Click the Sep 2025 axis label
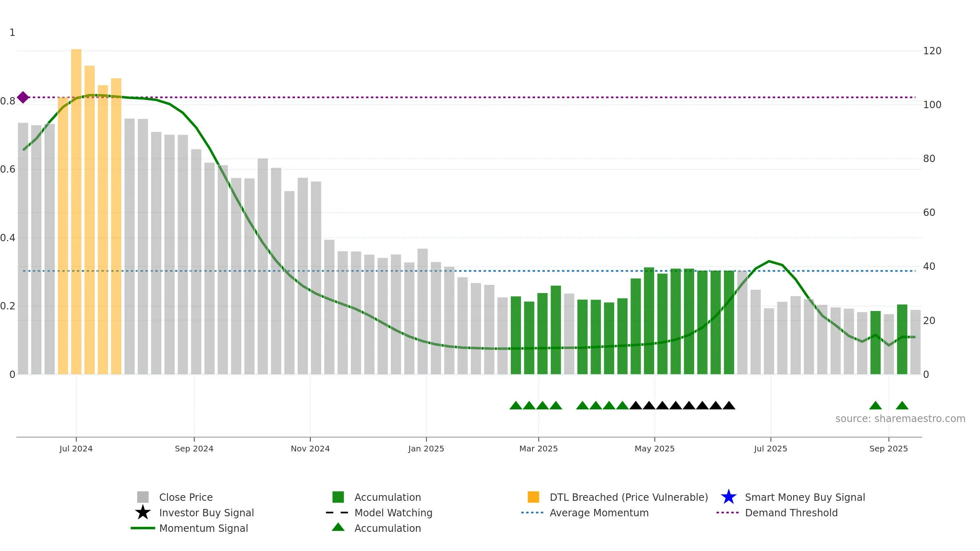The height and width of the screenshot is (551, 980). (x=889, y=449)
